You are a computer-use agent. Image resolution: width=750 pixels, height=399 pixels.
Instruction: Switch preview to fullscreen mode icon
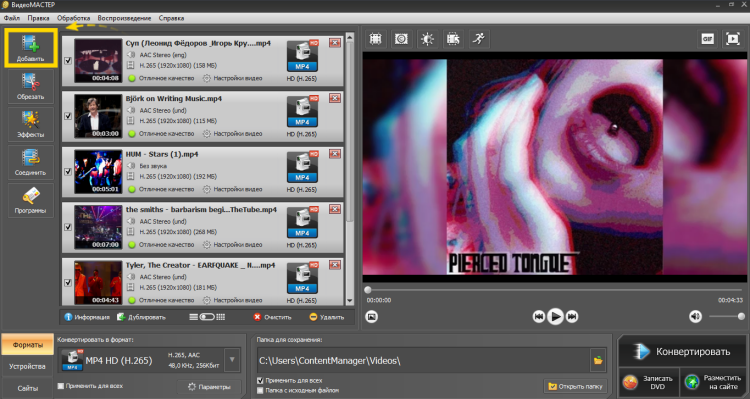click(x=733, y=39)
